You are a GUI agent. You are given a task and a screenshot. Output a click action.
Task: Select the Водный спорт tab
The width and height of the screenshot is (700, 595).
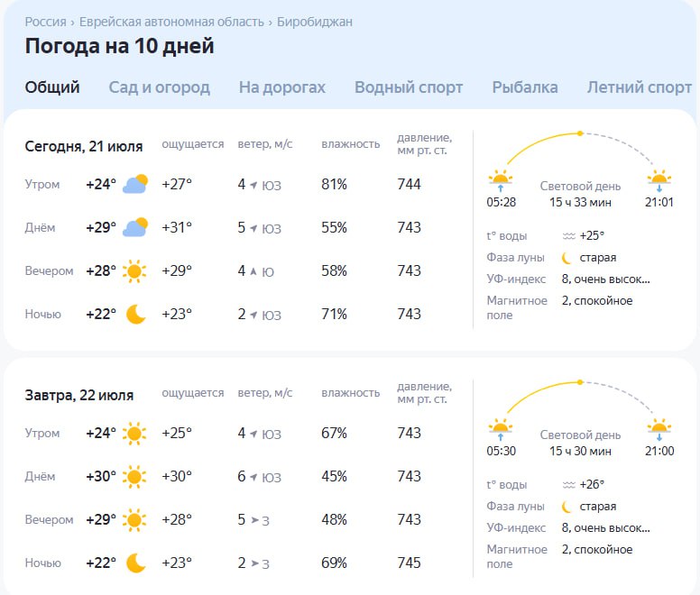[x=409, y=87]
